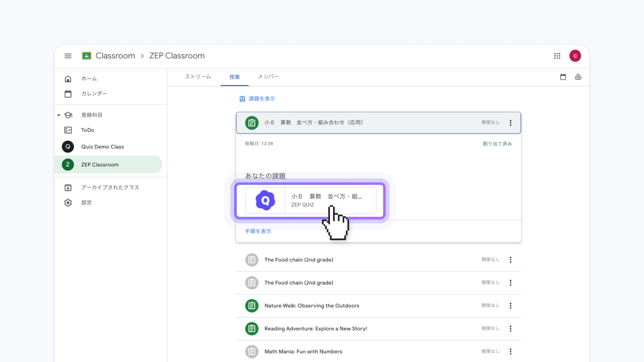Open the ZEP QUIZ attachment card
The image size is (644, 362).
pos(311,201)
